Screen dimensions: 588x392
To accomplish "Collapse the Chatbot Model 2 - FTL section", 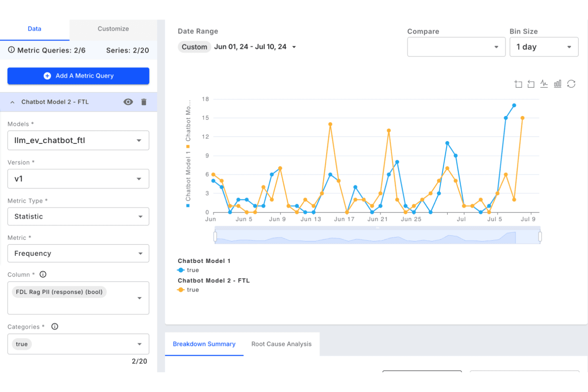I will [x=12, y=102].
